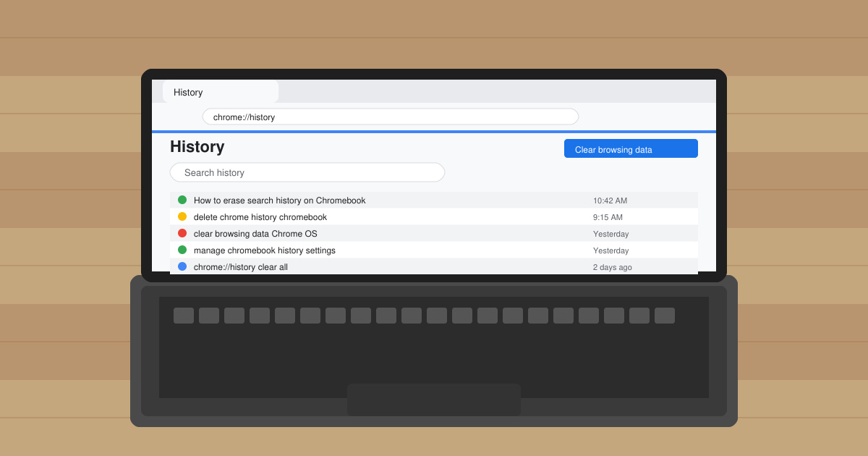Open 'clear browsing data Chrome OS' entry

pos(434,234)
